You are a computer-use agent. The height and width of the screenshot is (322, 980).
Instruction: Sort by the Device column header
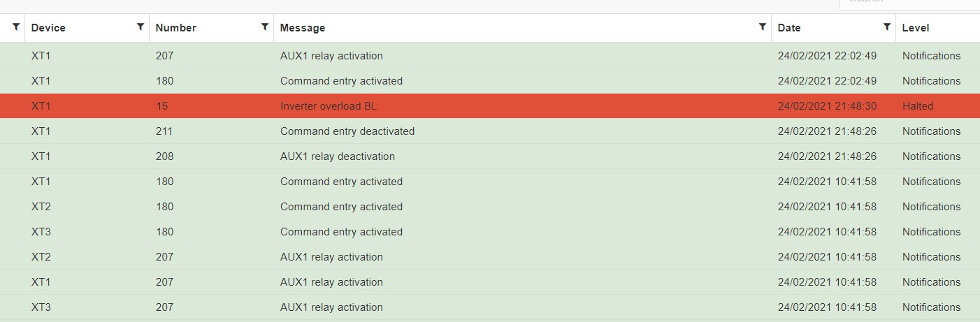48,28
